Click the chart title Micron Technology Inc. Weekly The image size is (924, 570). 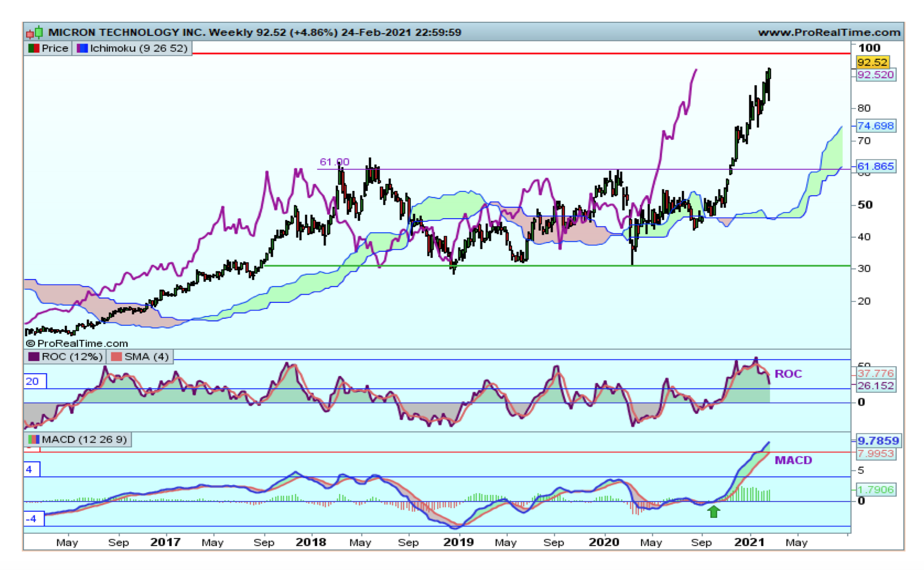pos(150,33)
